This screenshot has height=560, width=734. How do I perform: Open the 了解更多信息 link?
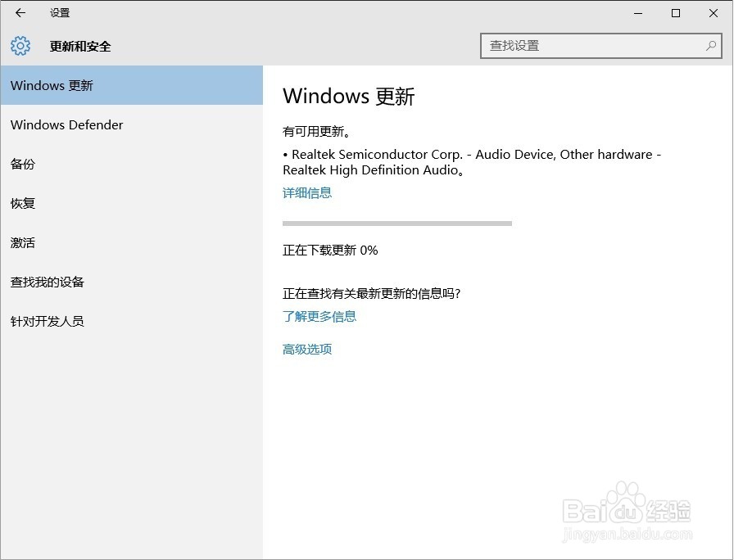point(319,316)
